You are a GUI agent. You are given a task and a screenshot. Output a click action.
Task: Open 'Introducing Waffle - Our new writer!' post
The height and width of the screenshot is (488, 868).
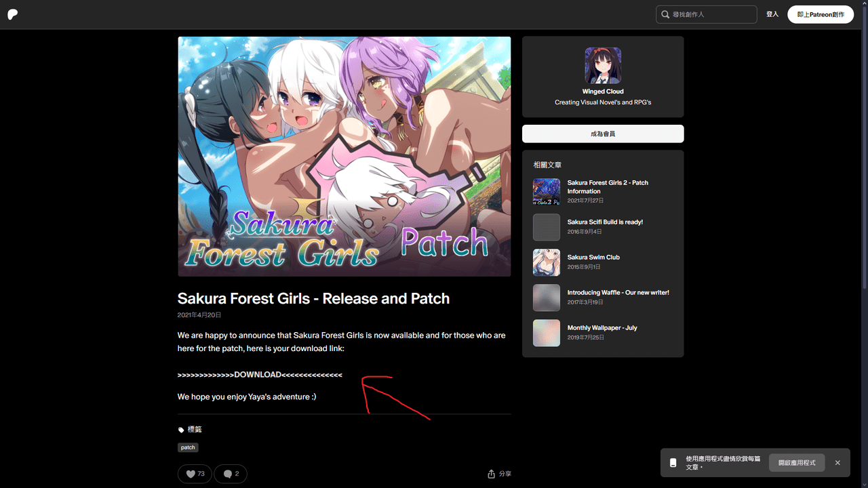[618, 293]
